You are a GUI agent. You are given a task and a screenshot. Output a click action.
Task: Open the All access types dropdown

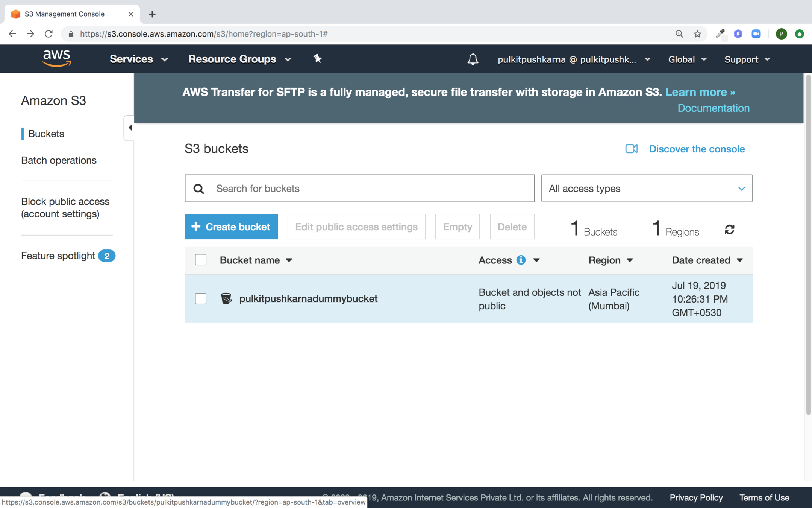pos(647,188)
